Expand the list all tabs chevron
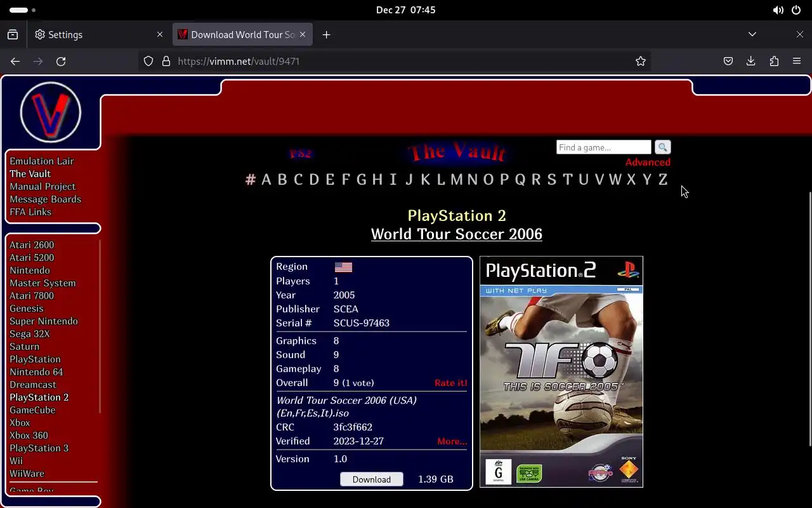This screenshot has width=812, height=508. click(752, 34)
